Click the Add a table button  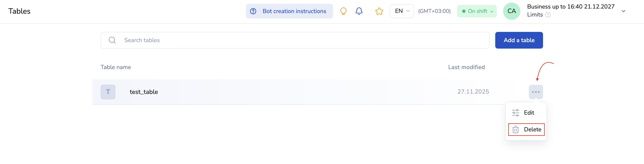click(519, 40)
